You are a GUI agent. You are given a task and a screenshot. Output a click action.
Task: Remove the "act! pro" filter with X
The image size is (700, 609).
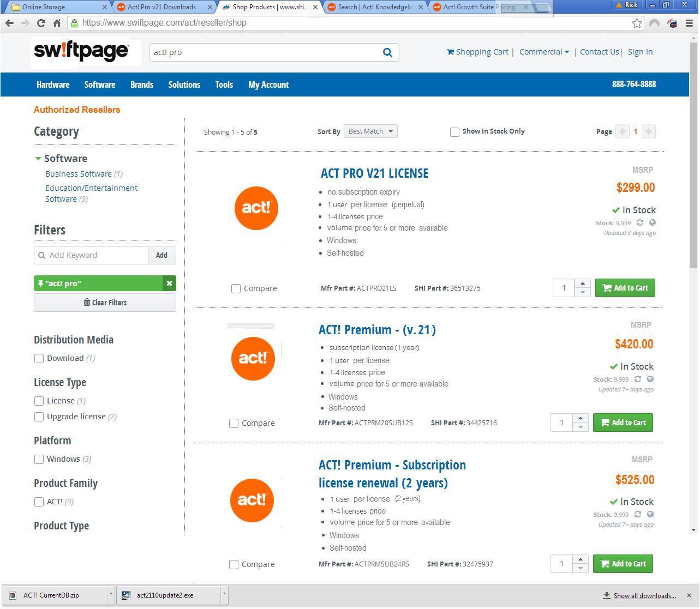click(169, 284)
